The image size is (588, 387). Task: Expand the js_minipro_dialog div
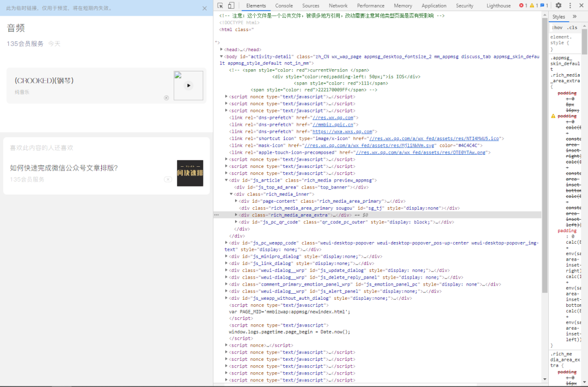click(226, 256)
